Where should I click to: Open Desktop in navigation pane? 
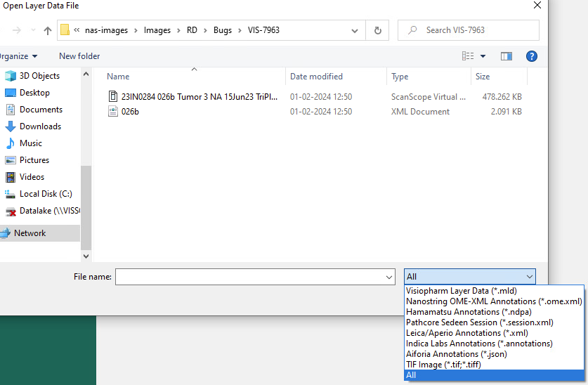(x=34, y=93)
